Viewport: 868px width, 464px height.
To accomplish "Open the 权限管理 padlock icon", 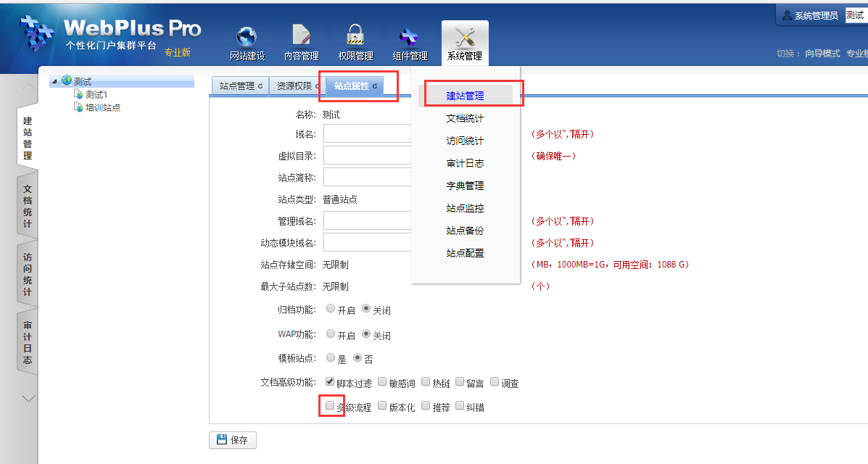I will click(355, 36).
